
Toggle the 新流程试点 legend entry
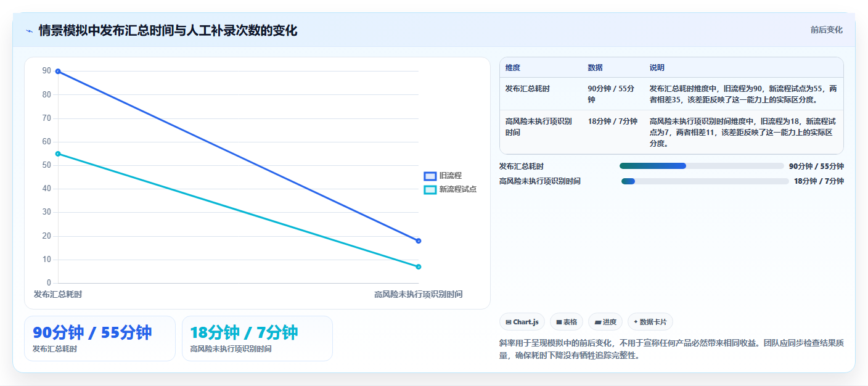[x=450, y=189]
